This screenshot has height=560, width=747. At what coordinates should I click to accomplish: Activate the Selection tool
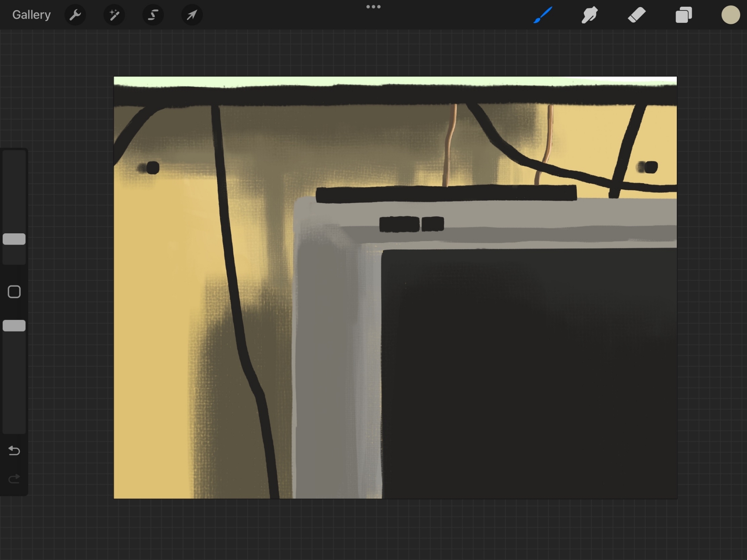point(153,15)
